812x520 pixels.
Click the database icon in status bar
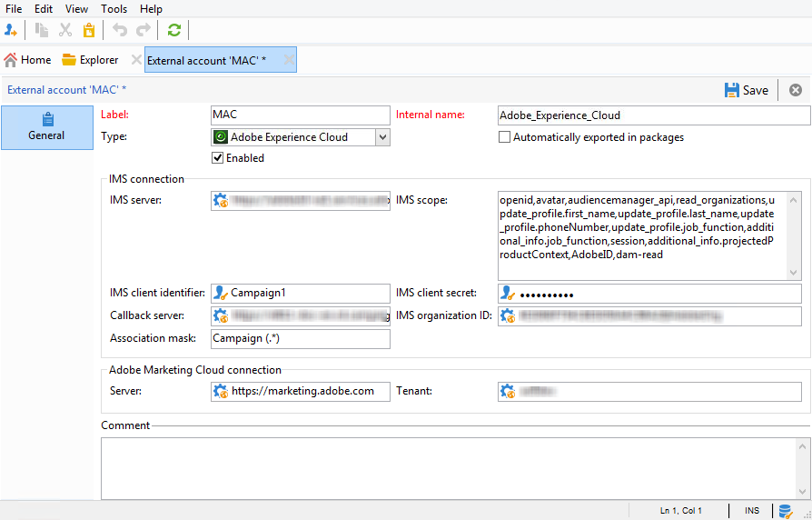pyautogui.click(x=786, y=511)
